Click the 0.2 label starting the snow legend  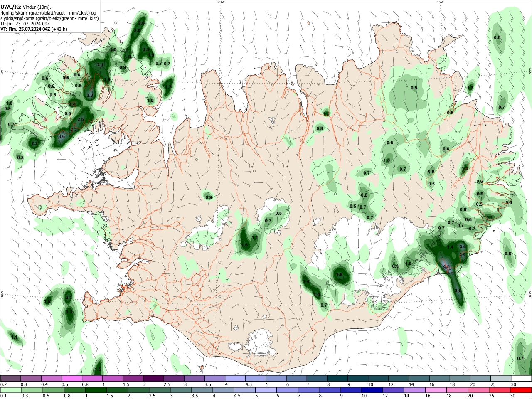point(3,384)
